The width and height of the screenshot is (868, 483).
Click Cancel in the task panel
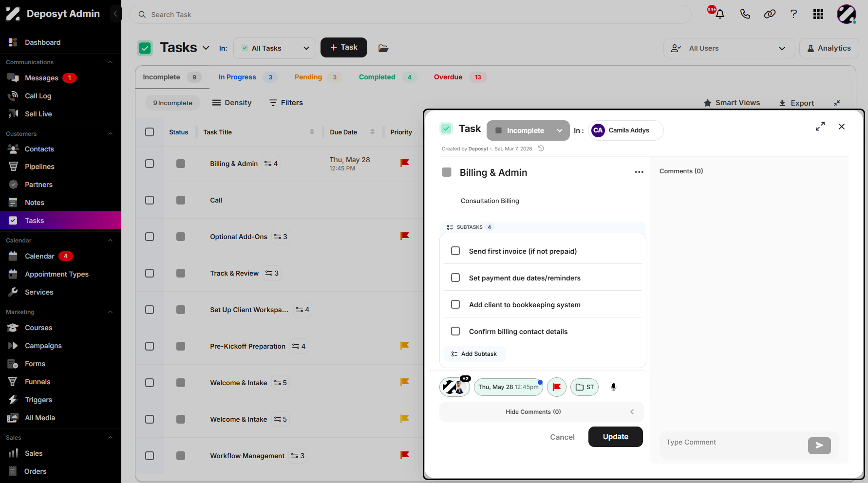pos(562,437)
